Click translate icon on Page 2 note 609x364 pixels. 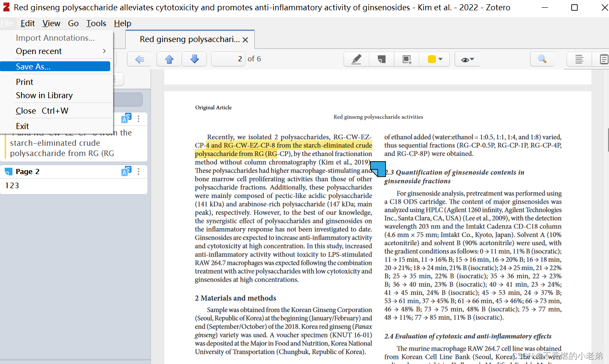point(126,171)
